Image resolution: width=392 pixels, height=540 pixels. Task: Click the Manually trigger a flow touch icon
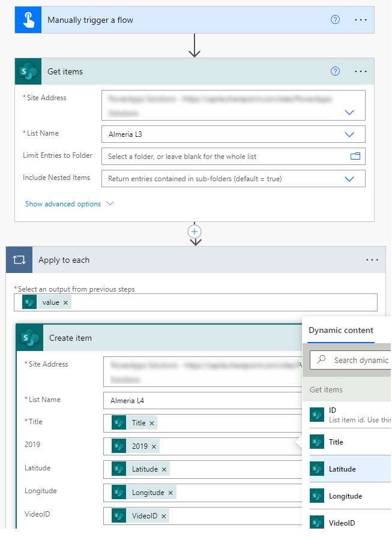tap(28, 20)
